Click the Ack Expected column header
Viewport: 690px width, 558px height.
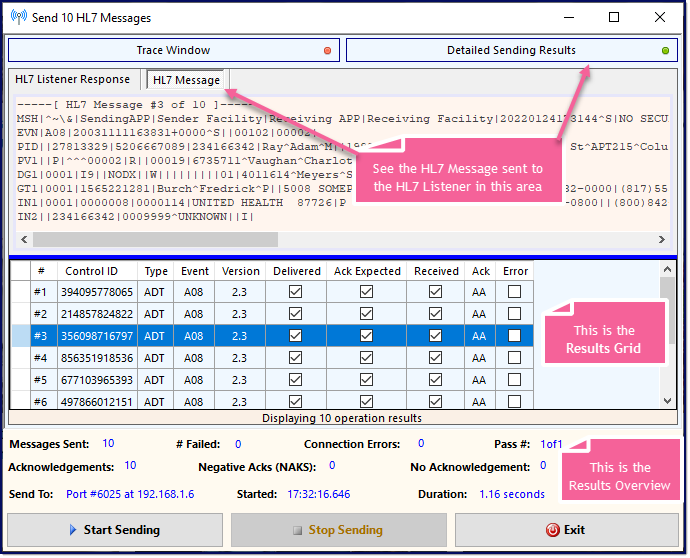[x=367, y=271]
